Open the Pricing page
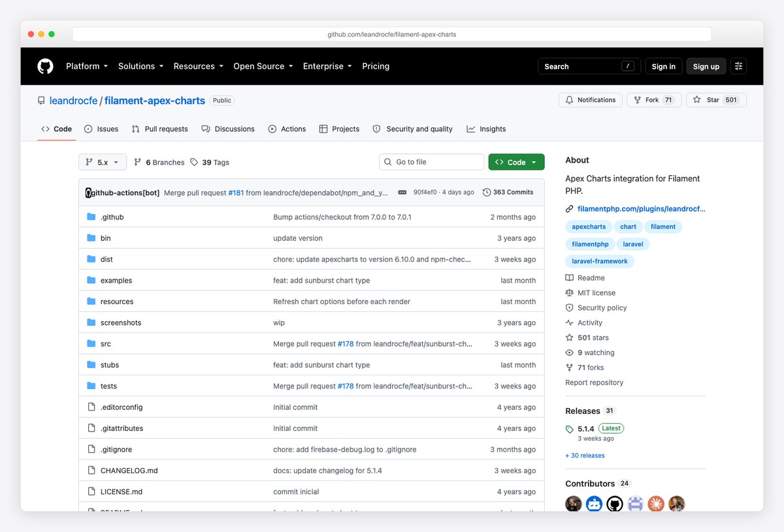The height and width of the screenshot is (532, 784). pyautogui.click(x=376, y=66)
